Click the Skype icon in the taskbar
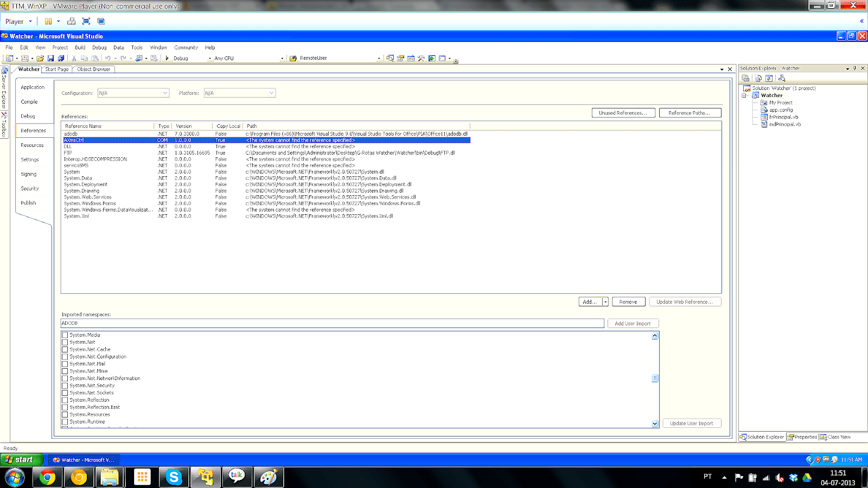This screenshot has width=868, height=488. click(x=174, y=477)
